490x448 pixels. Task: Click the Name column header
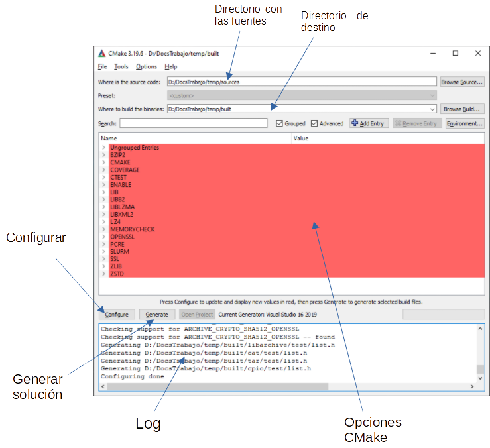tap(196, 138)
